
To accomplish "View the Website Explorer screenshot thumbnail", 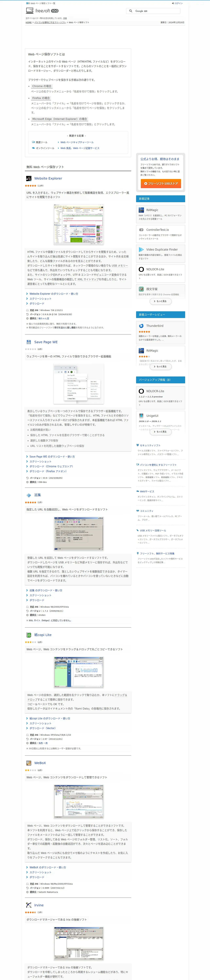I will click(x=79, y=224).
